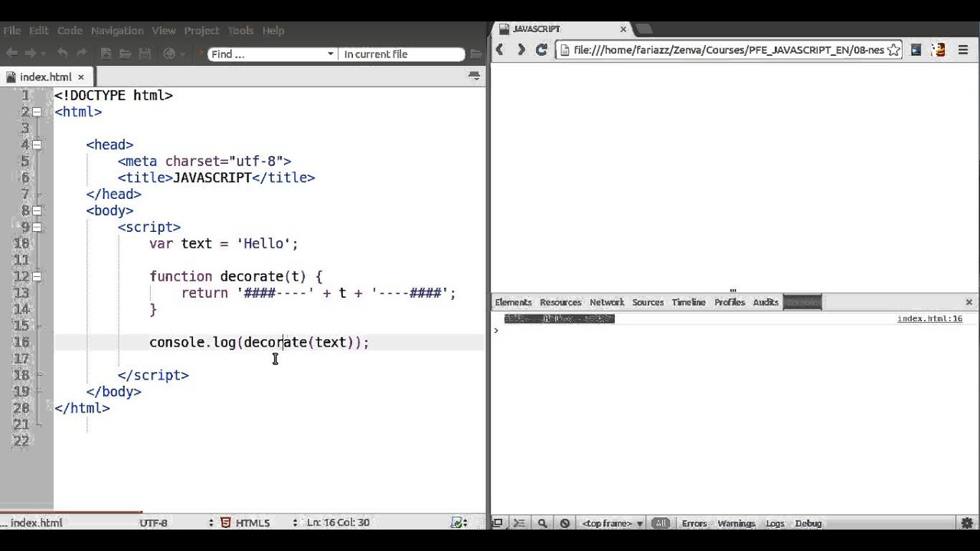Open the View menu
The height and width of the screenshot is (551, 980).
(x=164, y=31)
